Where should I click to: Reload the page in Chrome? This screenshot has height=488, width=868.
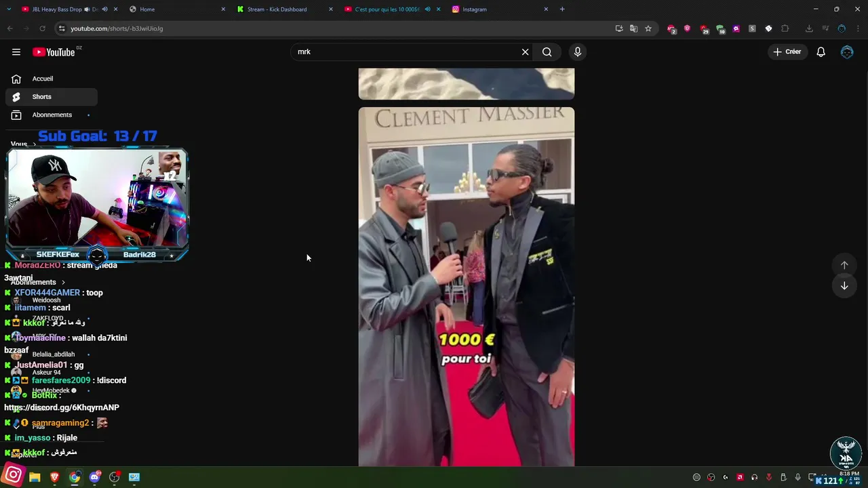pos(42,28)
